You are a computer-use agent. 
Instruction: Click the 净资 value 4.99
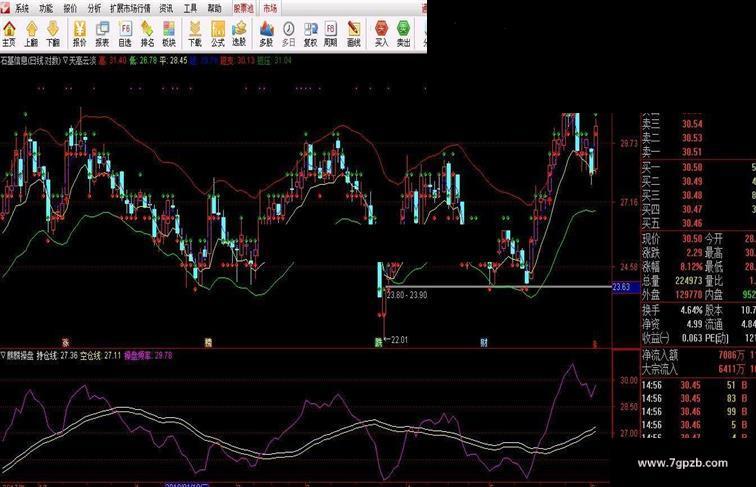[x=694, y=324]
